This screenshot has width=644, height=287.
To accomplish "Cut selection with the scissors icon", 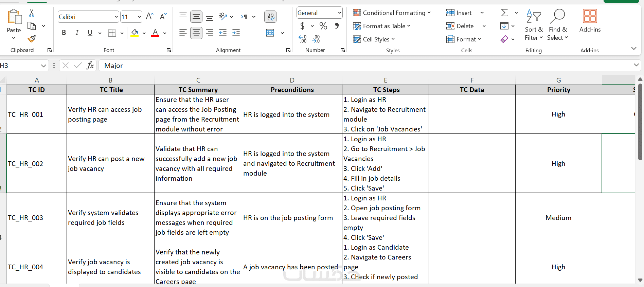I will click(32, 13).
